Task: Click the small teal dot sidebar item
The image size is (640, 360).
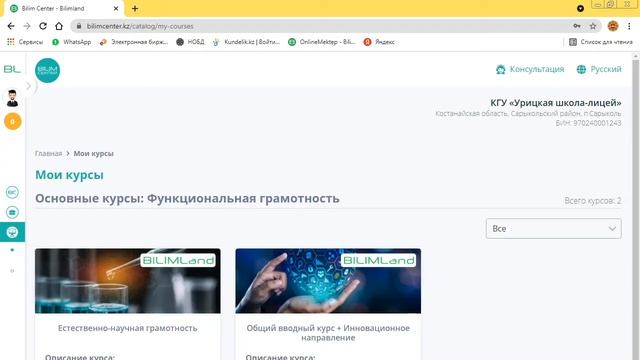Action: tap(12, 250)
